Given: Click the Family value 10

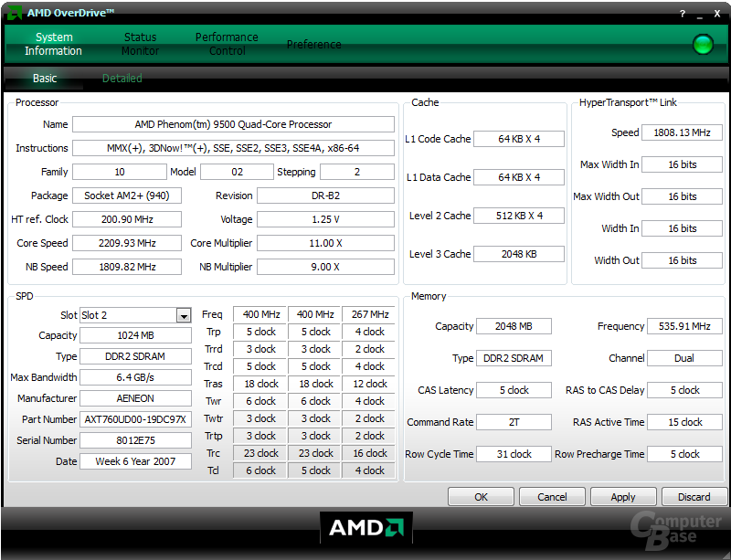Looking at the screenshot, I should (120, 172).
